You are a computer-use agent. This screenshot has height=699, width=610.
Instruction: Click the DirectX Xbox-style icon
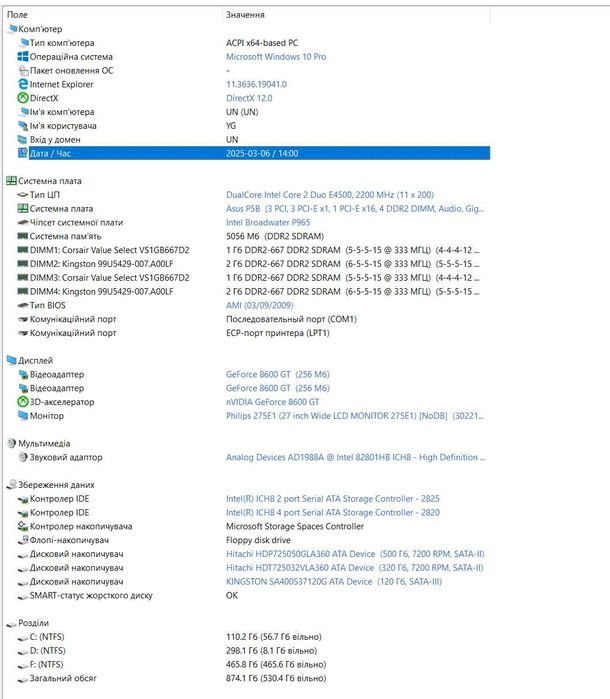[x=23, y=98]
